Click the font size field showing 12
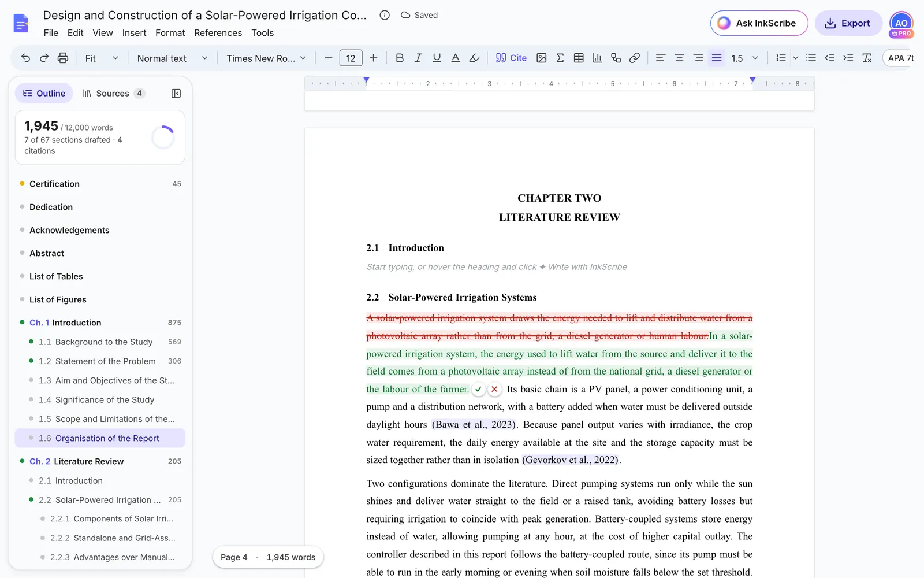Screen dimensions: 924x578 pos(351,58)
